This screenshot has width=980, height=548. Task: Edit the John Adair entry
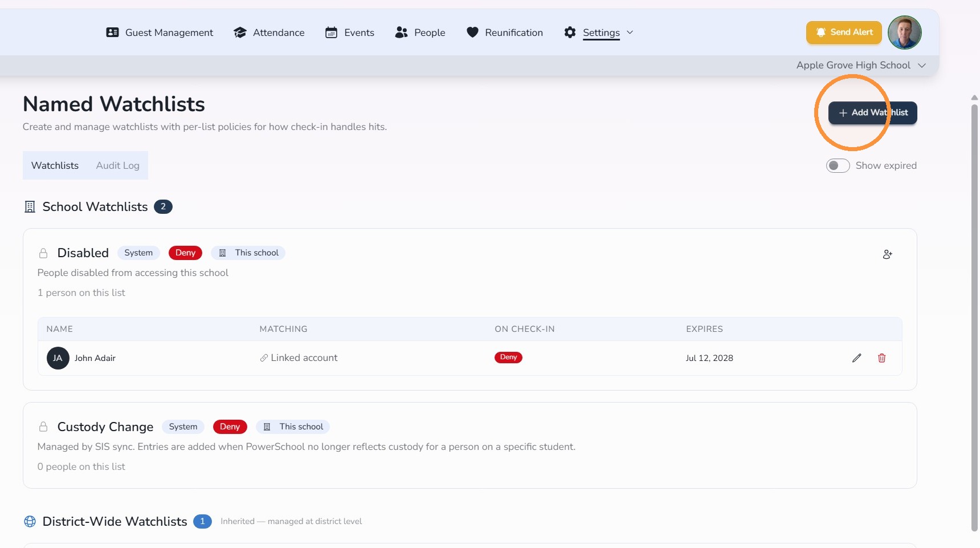click(856, 358)
